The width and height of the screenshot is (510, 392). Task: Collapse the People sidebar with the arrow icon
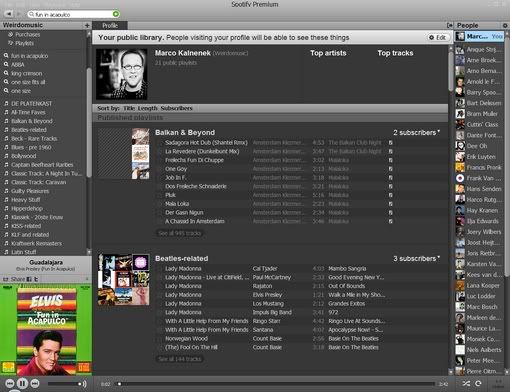449,25
